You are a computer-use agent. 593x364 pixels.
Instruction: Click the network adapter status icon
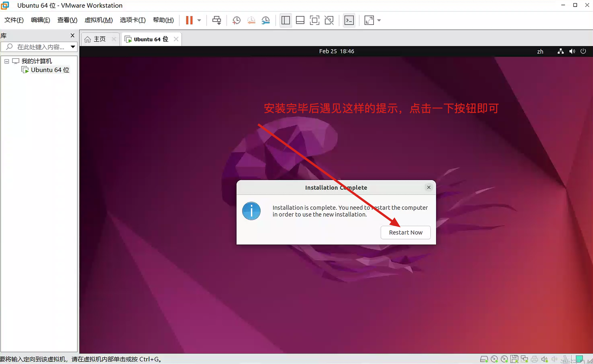click(x=524, y=359)
